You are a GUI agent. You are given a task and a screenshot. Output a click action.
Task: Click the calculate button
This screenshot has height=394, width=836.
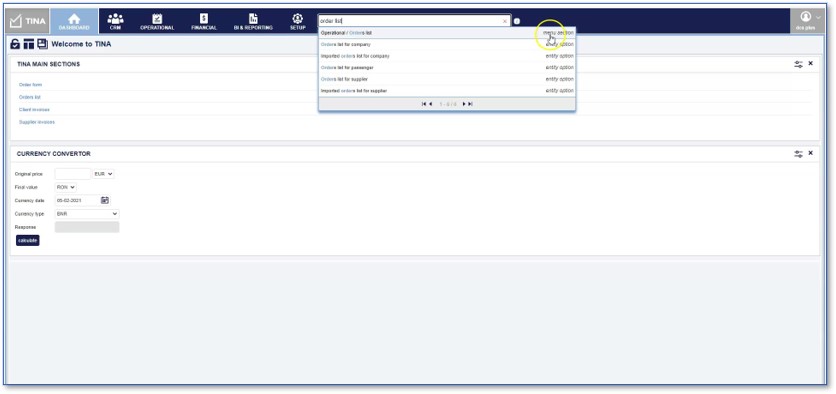(x=28, y=240)
